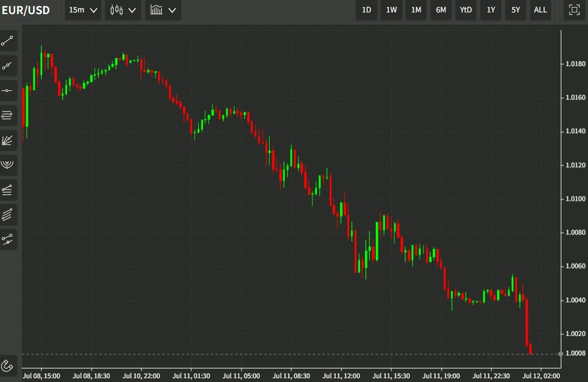588x382 pixels.
Task: Select the horizontal line tool
Action: point(7,91)
